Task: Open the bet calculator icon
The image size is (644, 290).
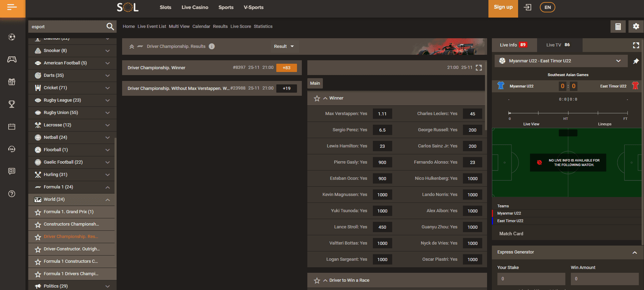Action: [618, 27]
